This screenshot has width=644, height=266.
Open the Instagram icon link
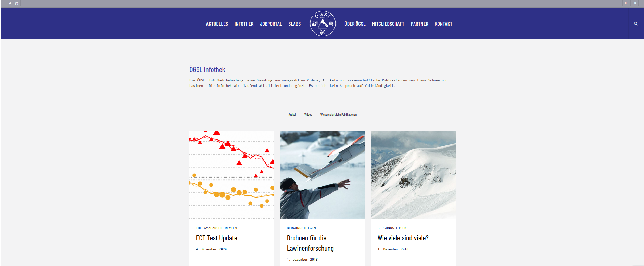click(17, 4)
